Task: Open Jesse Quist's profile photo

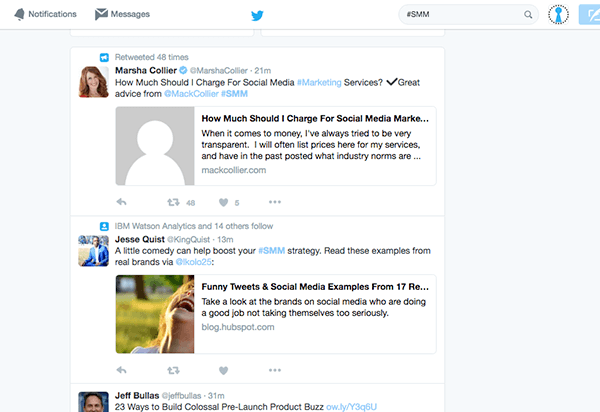Action: (x=93, y=251)
